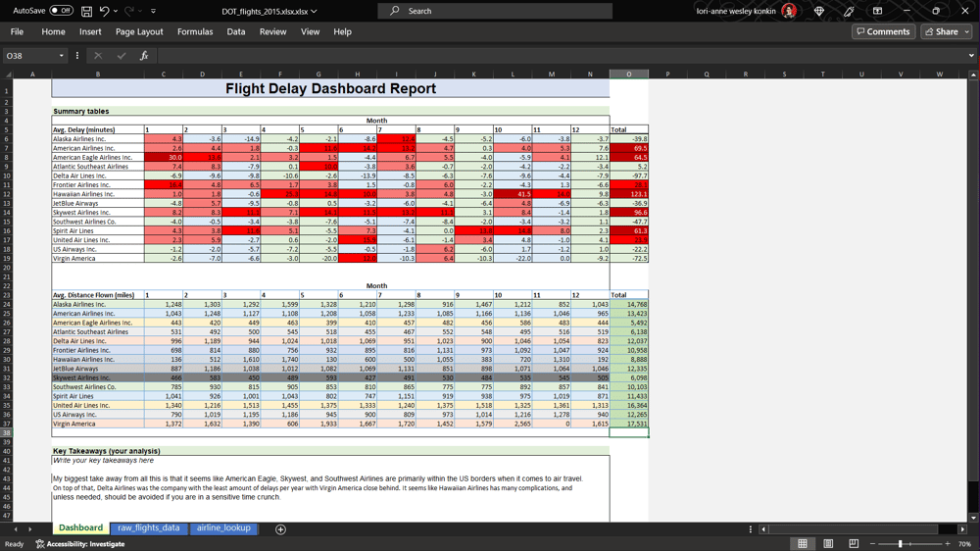
Task: Click the Name Box showing O38
Action: (30, 56)
